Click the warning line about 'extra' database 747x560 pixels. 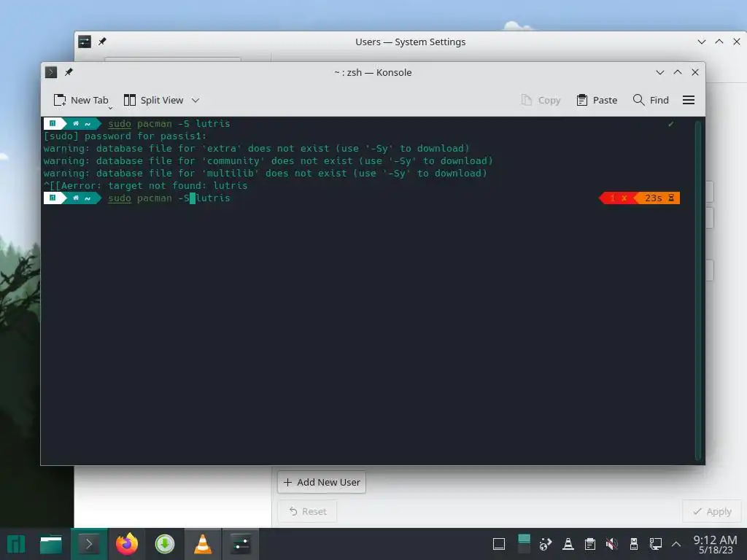click(257, 149)
